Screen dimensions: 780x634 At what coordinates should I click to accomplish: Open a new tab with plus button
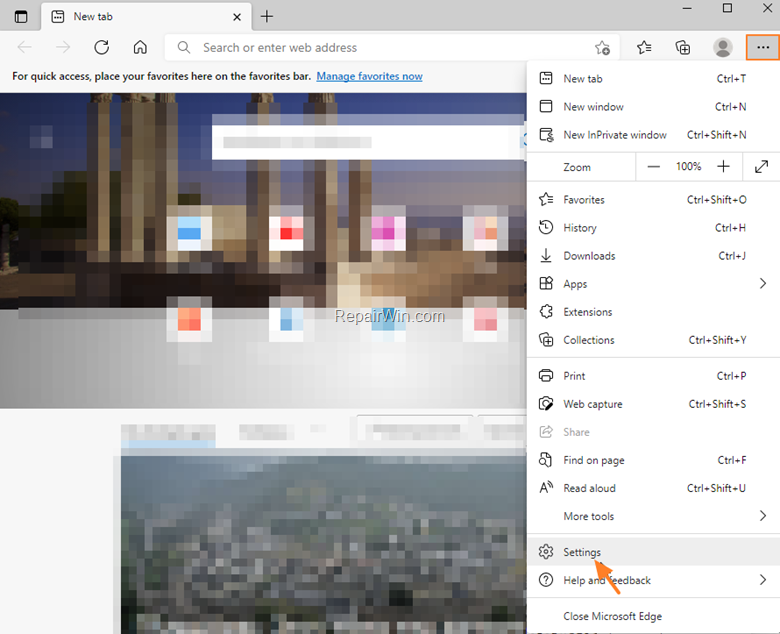pyautogui.click(x=267, y=16)
